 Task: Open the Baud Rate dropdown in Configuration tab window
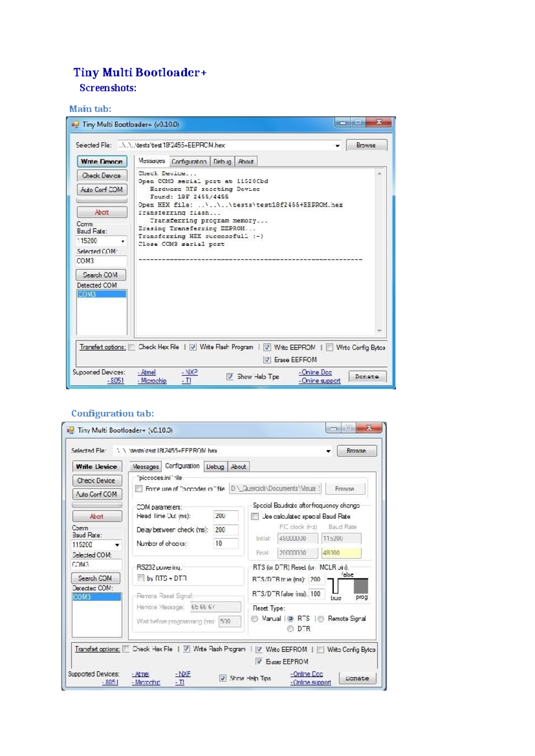[117, 545]
